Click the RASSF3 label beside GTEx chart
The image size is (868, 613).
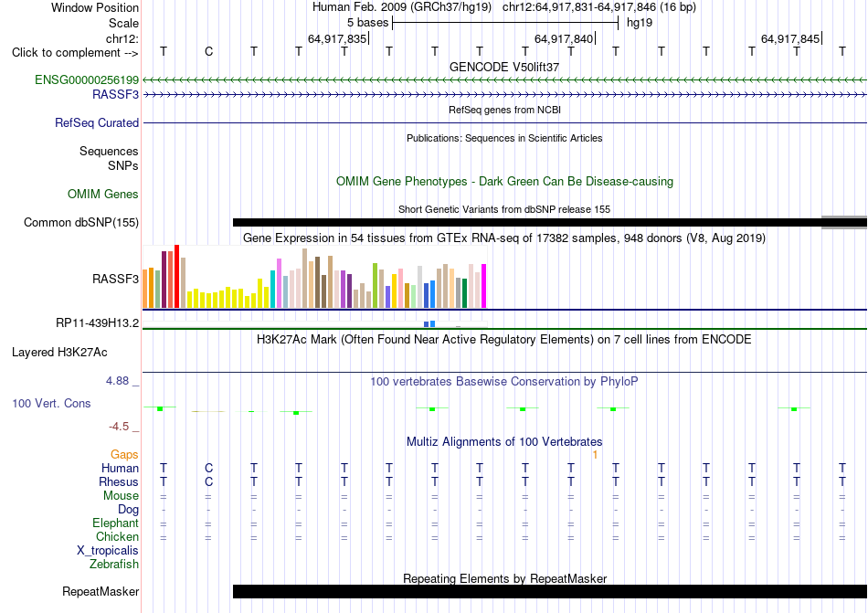tap(115, 279)
